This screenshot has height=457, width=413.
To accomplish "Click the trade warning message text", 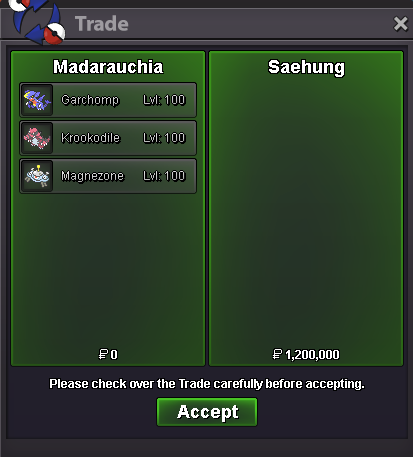I will coord(207,384).
